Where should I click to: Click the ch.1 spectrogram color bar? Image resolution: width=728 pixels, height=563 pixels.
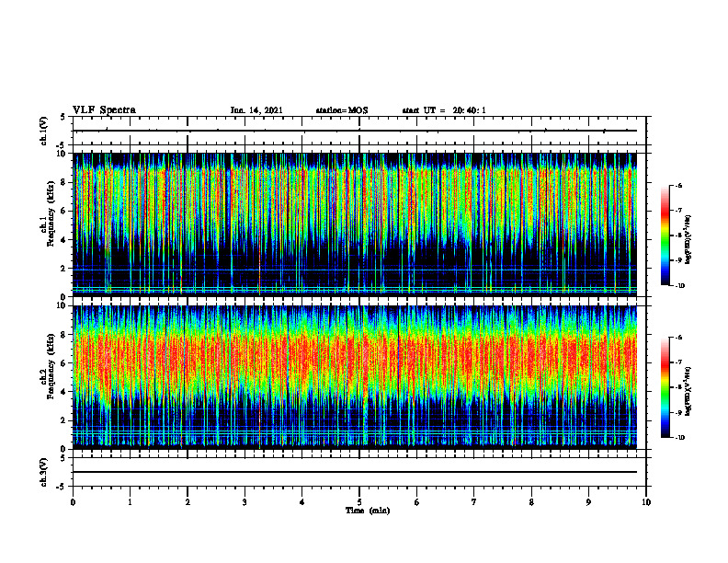[665, 236]
